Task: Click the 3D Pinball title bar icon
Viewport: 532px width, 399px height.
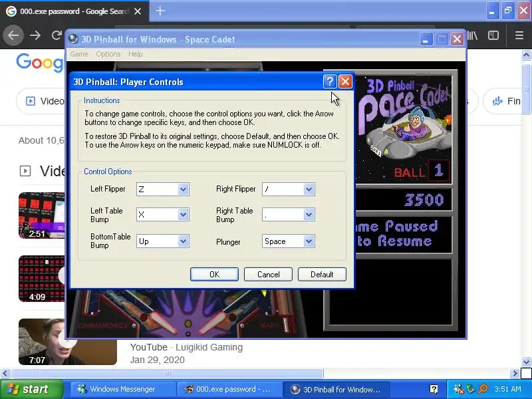Action: click(x=73, y=39)
